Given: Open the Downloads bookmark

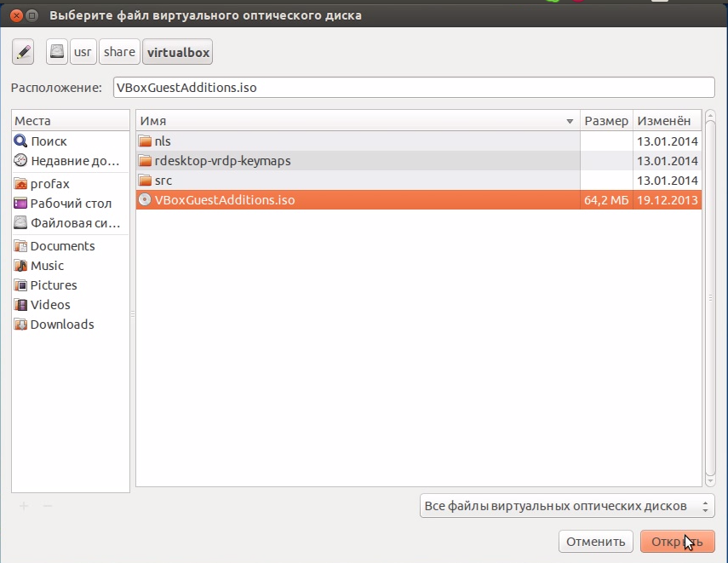Looking at the screenshot, I should click(71, 325).
